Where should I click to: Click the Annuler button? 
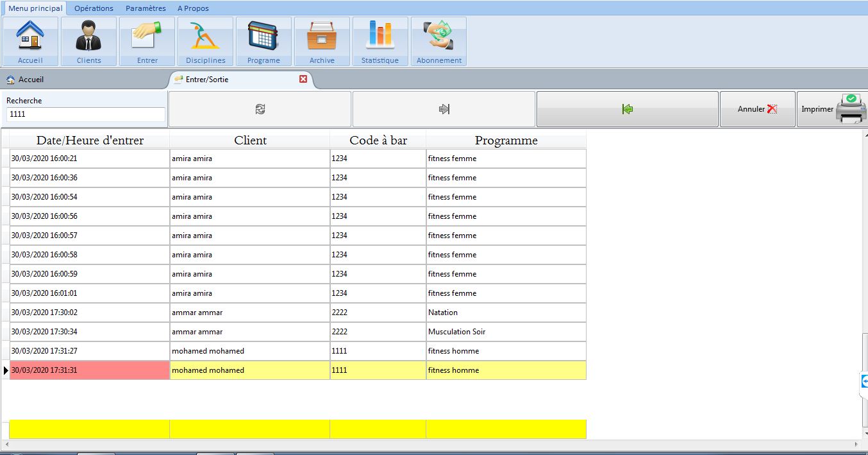[757, 109]
